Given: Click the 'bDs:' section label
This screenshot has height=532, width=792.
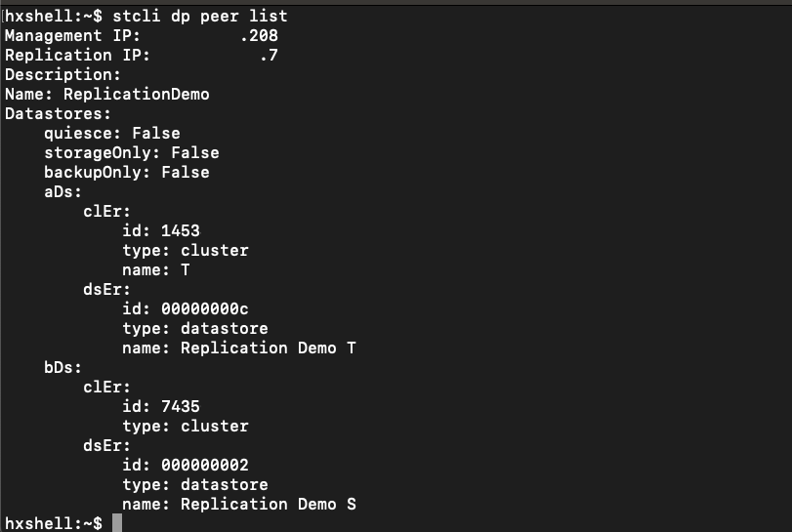Looking at the screenshot, I should pos(63,367).
